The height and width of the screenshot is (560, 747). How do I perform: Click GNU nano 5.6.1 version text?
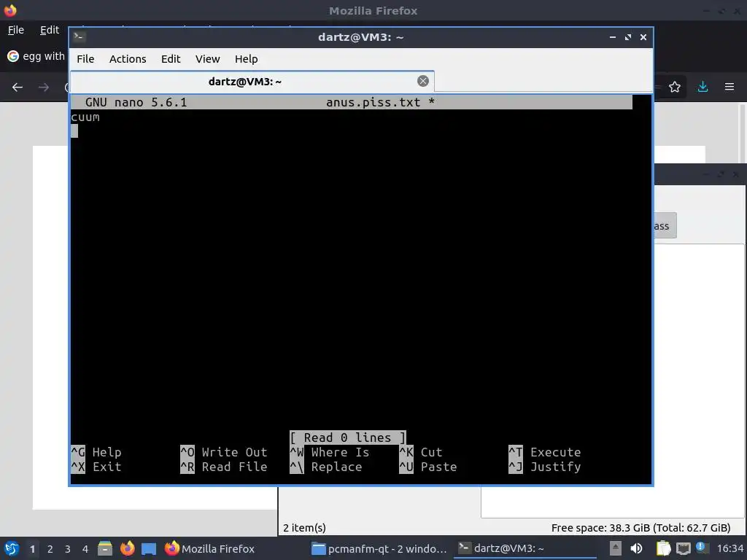pyautogui.click(x=136, y=102)
